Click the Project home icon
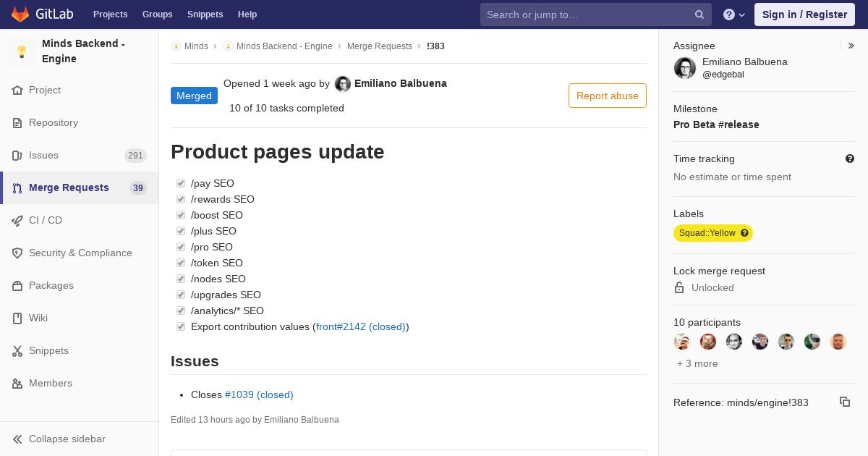Screen dimensions: 868x456 (17, 90)
